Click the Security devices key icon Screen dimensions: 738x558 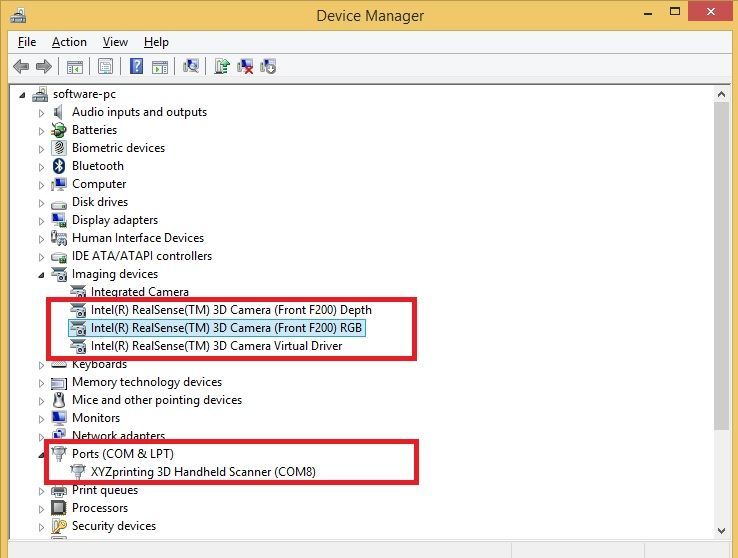click(x=59, y=526)
